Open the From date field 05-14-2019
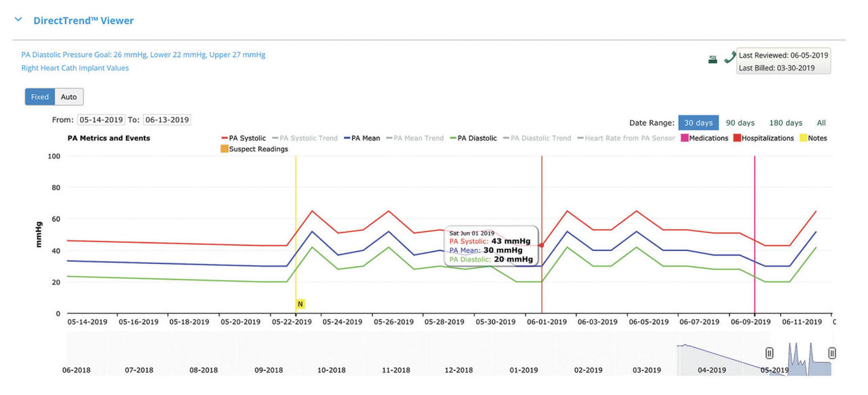 click(x=101, y=120)
